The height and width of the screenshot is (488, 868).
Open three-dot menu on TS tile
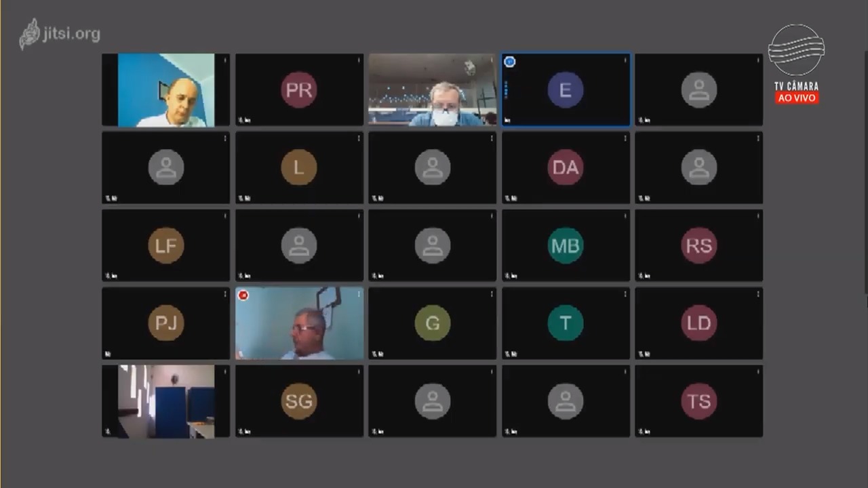pyautogui.click(x=758, y=372)
